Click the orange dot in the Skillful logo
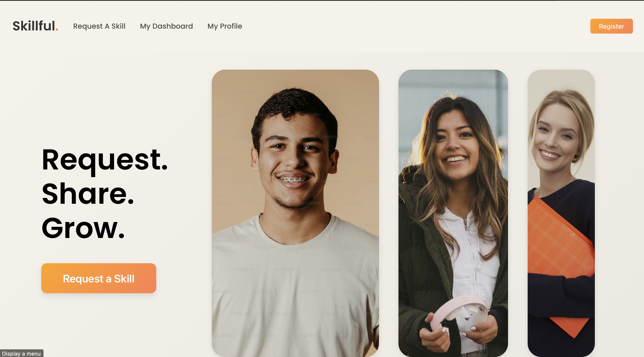 click(57, 30)
